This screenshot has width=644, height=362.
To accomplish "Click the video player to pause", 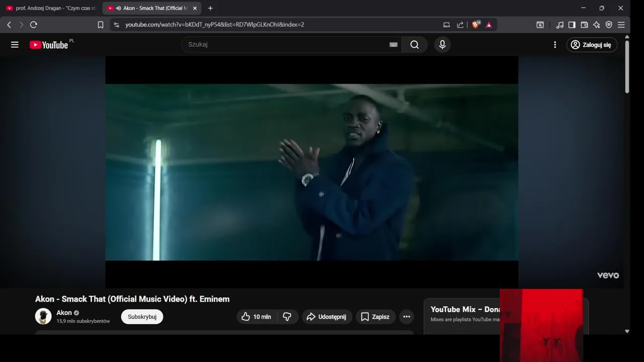I will point(311,172).
